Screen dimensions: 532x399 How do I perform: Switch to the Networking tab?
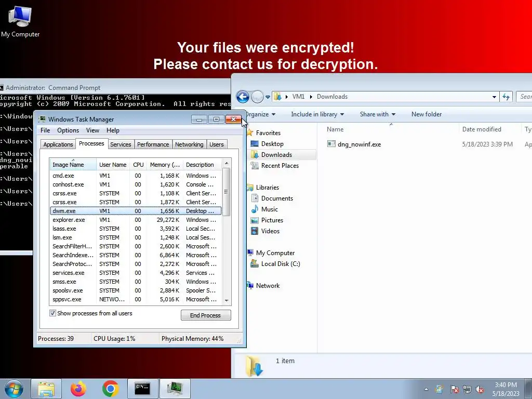click(189, 144)
